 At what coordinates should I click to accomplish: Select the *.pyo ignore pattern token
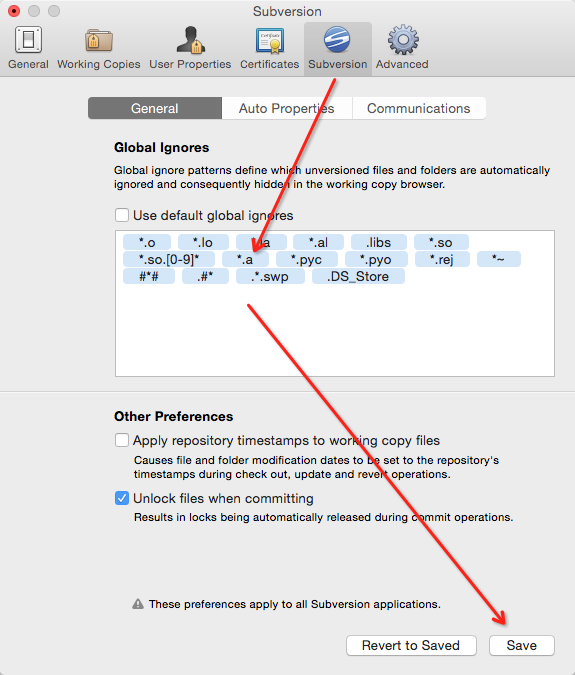(376, 259)
